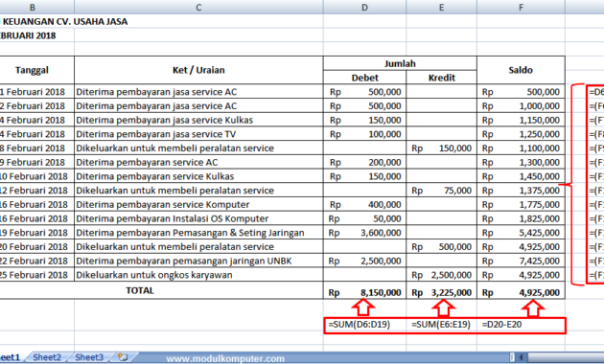
Task: Select column C header
Action: tap(198, 8)
